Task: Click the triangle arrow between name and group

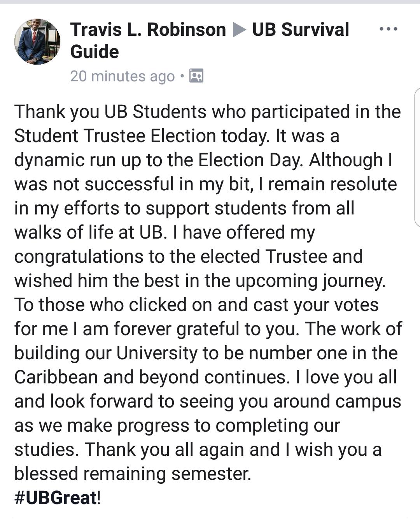Action: (239, 30)
